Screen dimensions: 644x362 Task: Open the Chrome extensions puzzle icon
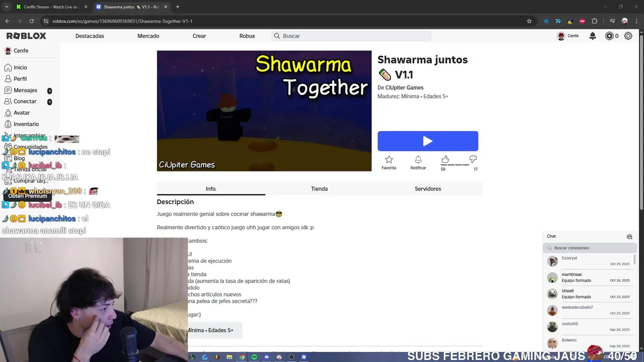pyautogui.click(x=595, y=21)
